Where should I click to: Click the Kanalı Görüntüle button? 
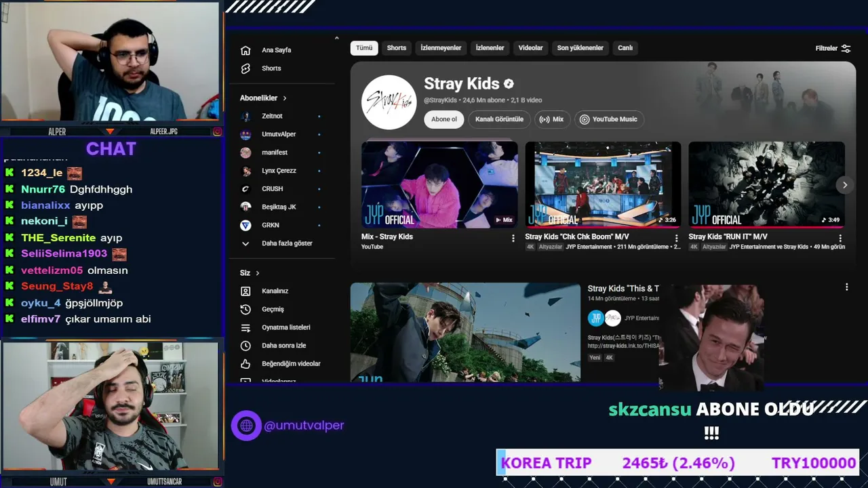[x=499, y=119]
